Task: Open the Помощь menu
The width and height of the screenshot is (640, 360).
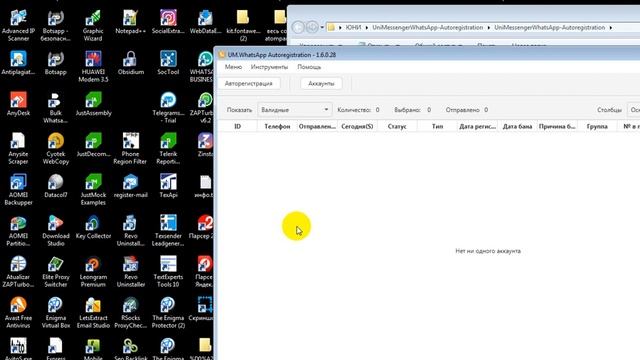Action: 309,67
